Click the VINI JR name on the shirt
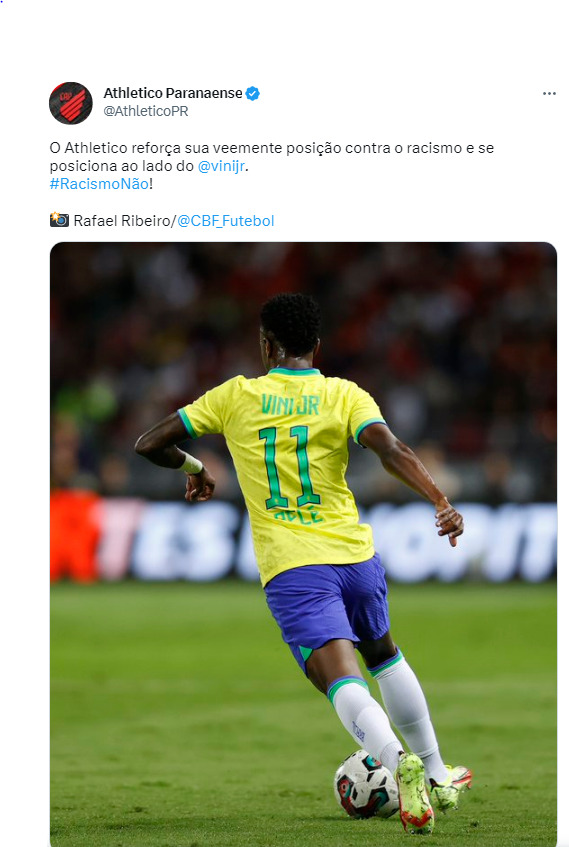Image resolution: width=569 pixels, height=847 pixels. point(290,404)
